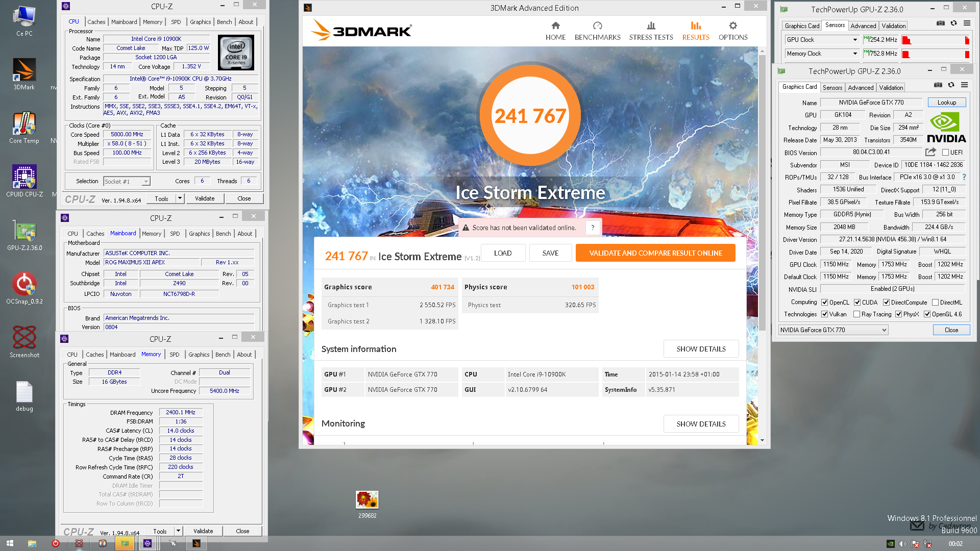Image resolution: width=980 pixels, height=551 pixels.
Task: Click Validate in top CPU-Z window
Action: (x=205, y=198)
